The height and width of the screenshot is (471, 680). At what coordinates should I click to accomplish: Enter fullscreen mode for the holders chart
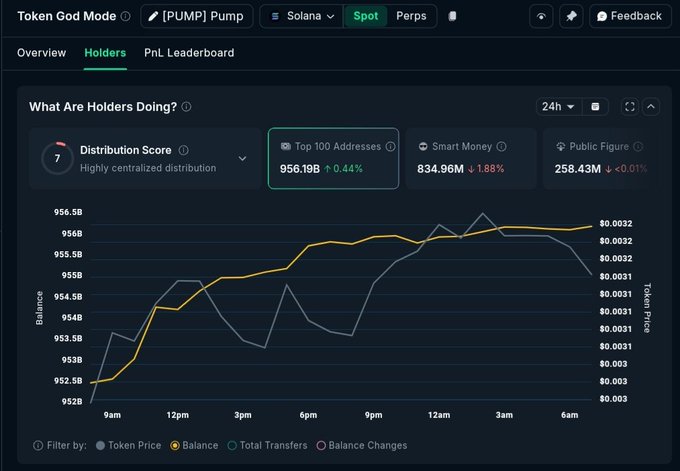pos(629,106)
